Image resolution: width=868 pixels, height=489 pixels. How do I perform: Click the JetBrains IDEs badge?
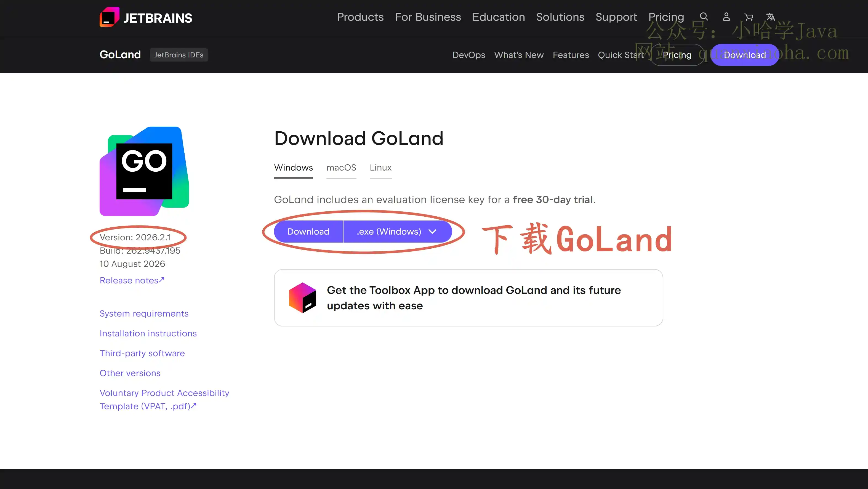coord(179,55)
